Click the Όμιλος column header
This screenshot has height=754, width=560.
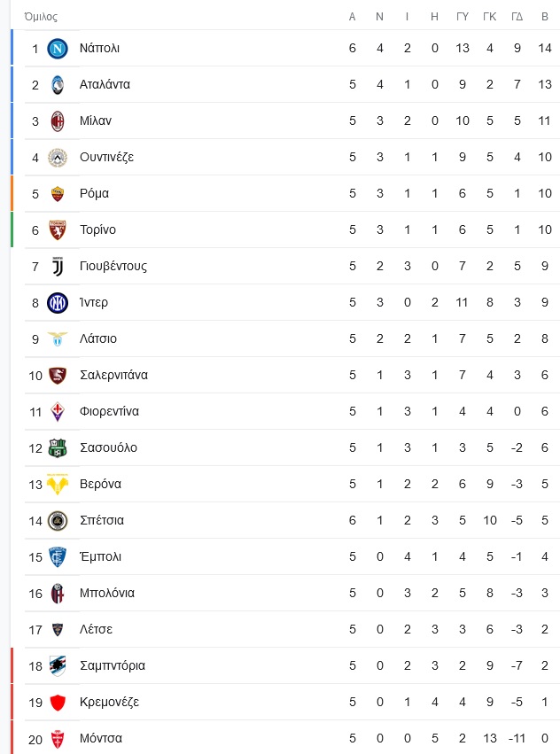click(41, 17)
